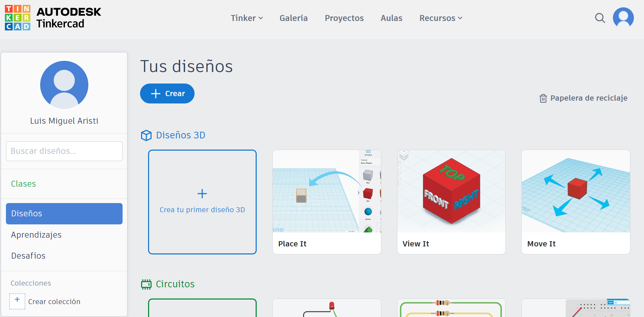
Task: Go to Aprendizajes in sidebar
Action: pos(36,235)
